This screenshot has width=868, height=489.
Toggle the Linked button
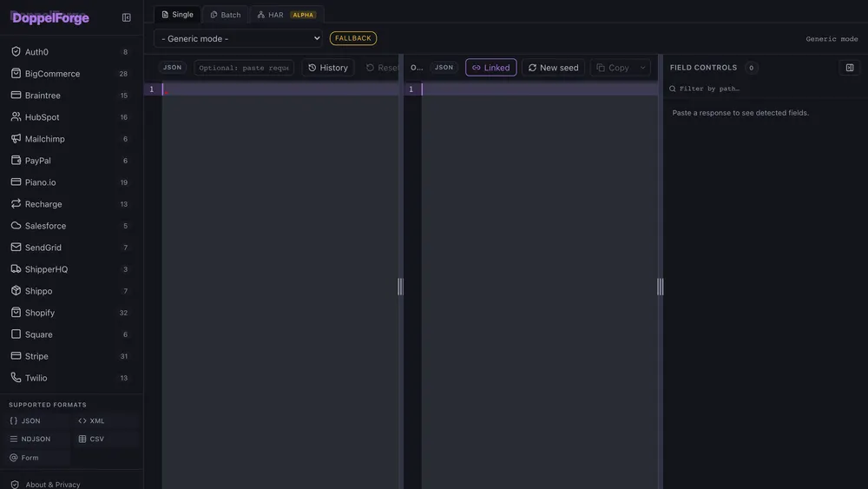click(x=491, y=68)
